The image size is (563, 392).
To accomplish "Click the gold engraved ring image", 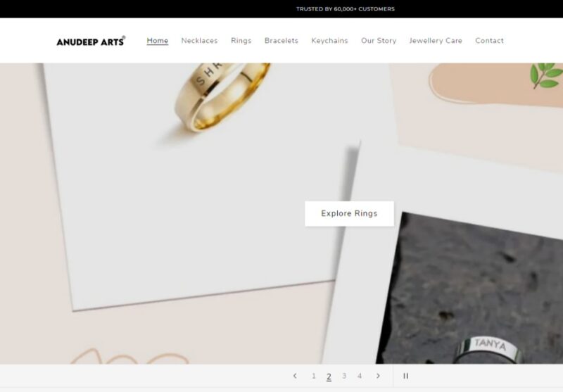I will coord(221,95).
